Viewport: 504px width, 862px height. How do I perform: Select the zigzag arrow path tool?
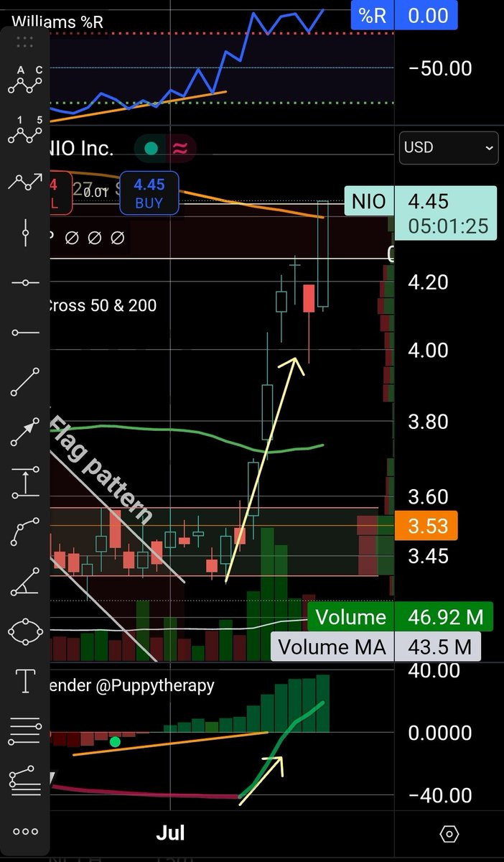[x=25, y=182]
